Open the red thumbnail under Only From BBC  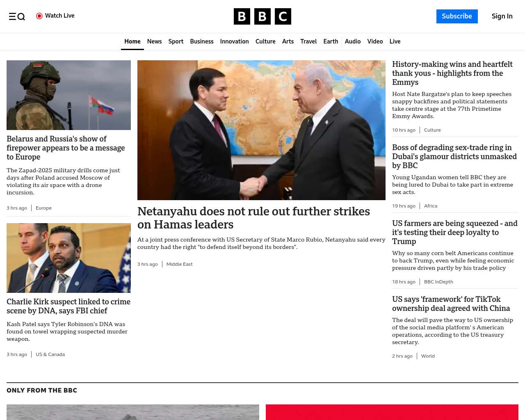[392, 412]
